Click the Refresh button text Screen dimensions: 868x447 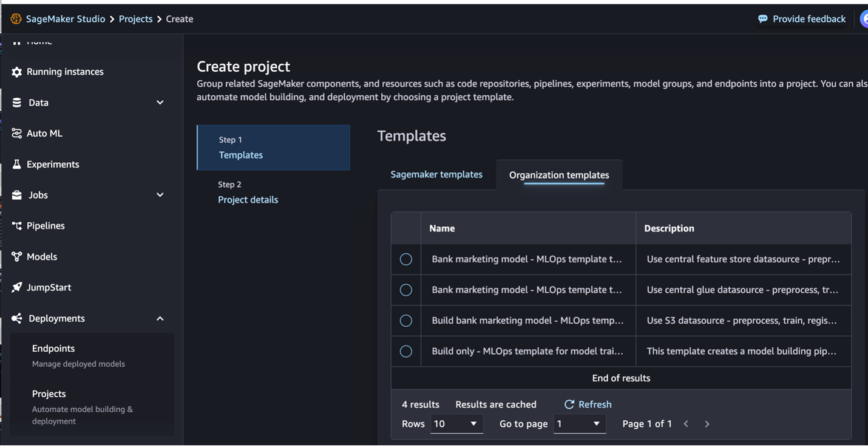(x=595, y=404)
